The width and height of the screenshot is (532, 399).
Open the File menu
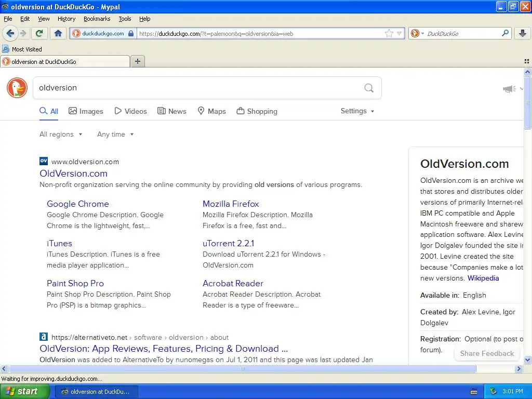click(8, 19)
